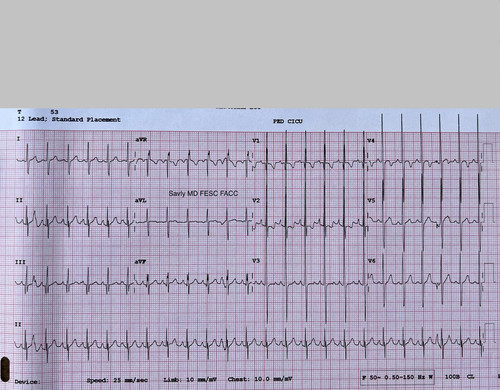Screen dimensions: 500x390
Task: Select the lead I label
Action: [x=18, y=139]
